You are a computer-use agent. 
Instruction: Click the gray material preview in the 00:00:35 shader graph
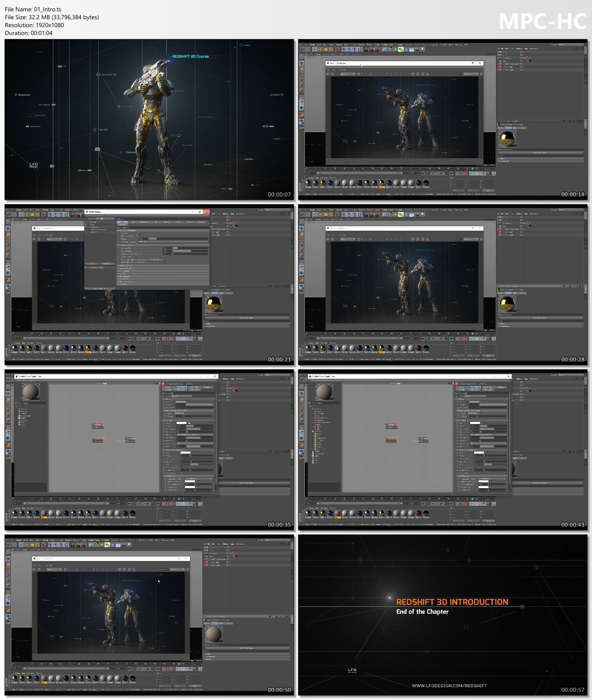click(31, 391)
